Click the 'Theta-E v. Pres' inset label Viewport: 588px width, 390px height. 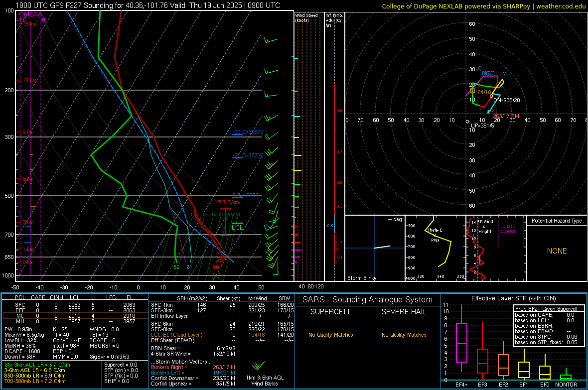(x=435, y=235)
